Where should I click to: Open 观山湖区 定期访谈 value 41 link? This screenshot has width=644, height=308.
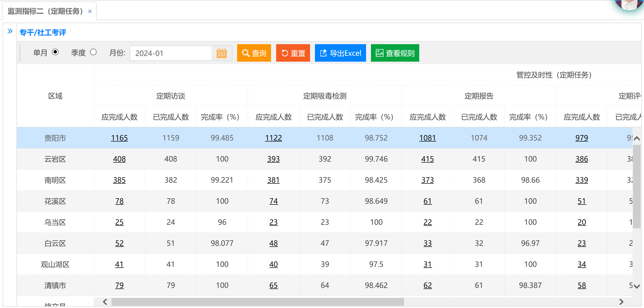tap(119, 264)
